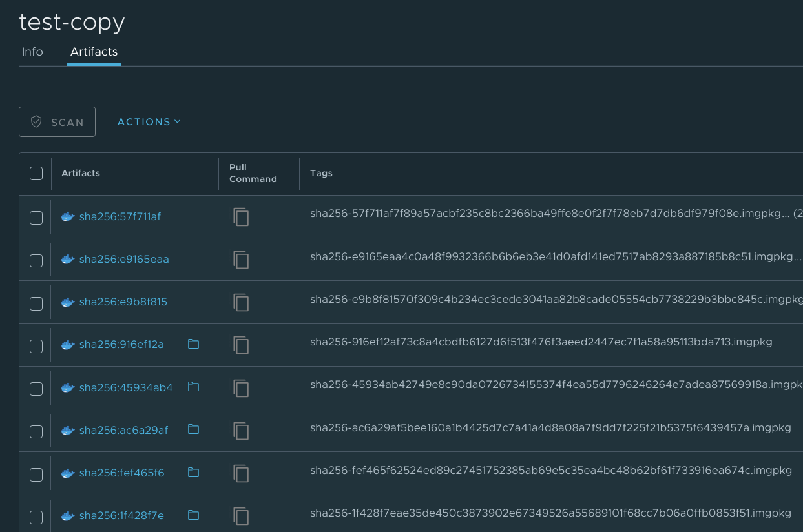Click the shield icon inside the Scan button
Screen dimensions: 803x532
coord(37,121)
